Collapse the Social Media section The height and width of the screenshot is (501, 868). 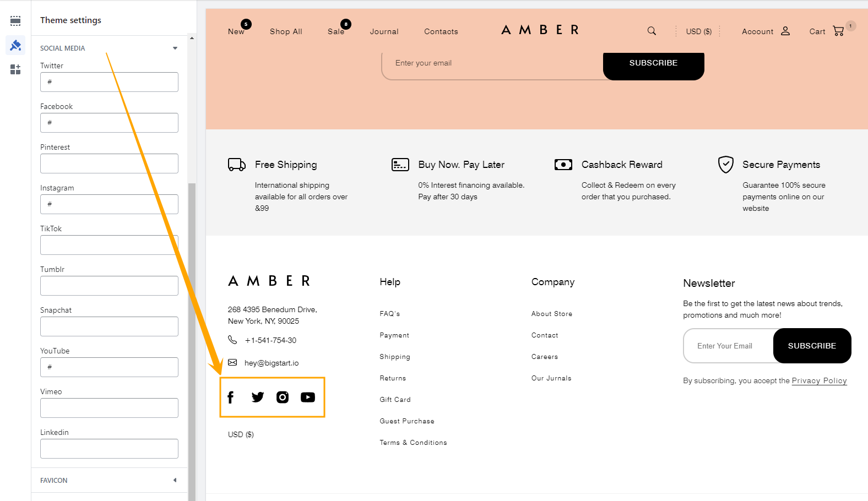coord(175,48)
